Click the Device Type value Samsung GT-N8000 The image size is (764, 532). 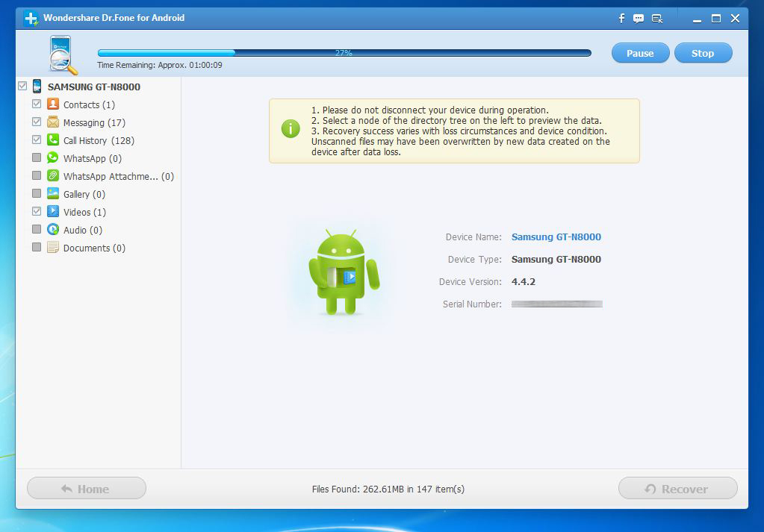[556, 260]
